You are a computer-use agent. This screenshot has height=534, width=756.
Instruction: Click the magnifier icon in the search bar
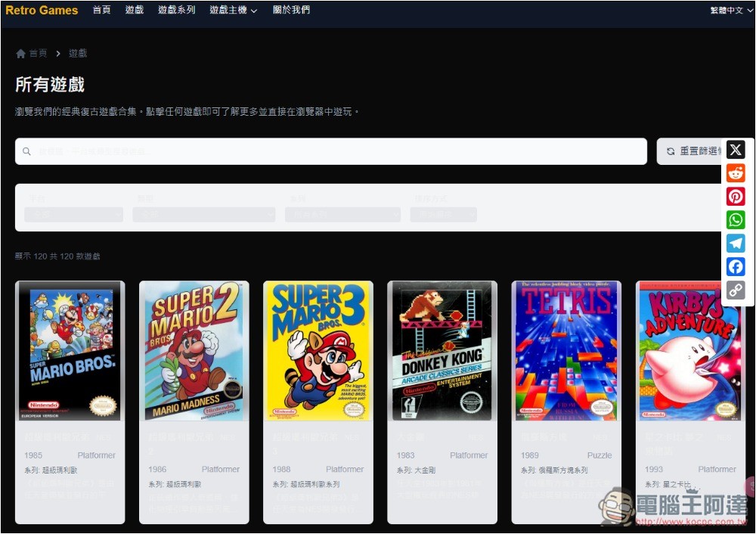(26, 151)
